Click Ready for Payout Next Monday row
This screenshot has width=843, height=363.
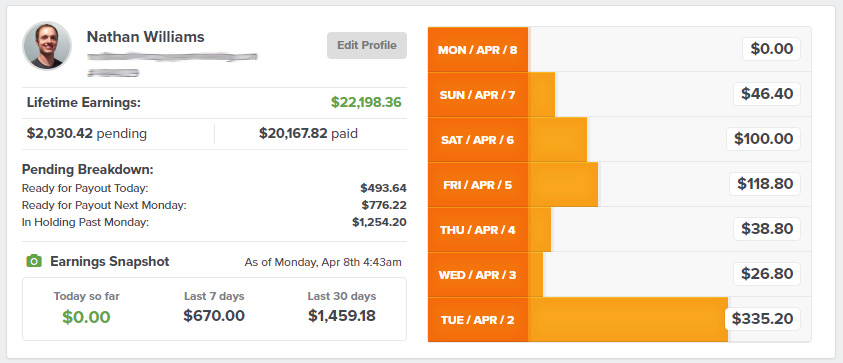(x=214, y=205)
